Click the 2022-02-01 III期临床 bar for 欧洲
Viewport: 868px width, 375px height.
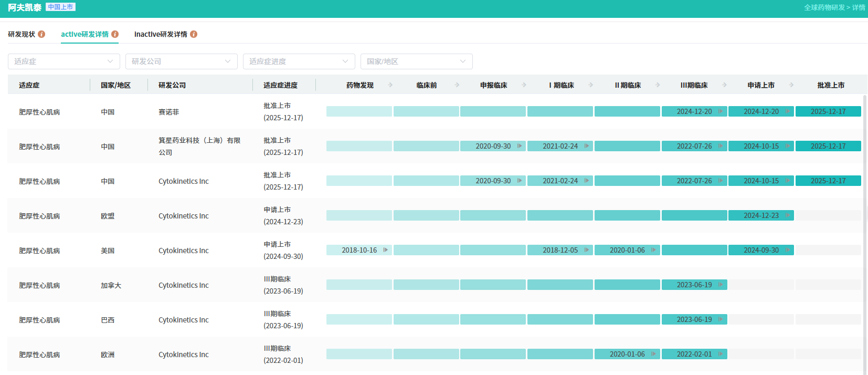[x=694, y=354]
